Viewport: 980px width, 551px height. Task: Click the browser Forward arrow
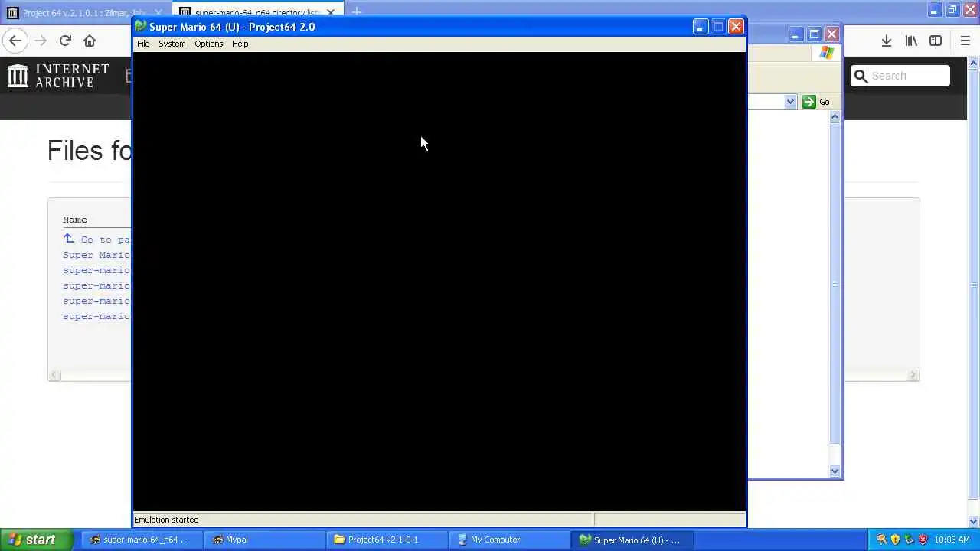tap(41, 41)
